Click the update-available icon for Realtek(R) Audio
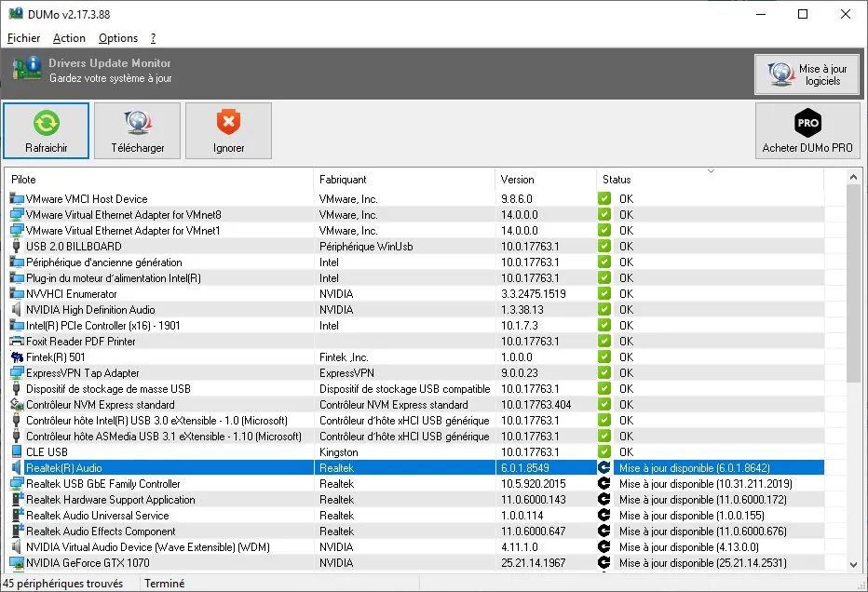The height and width of the screenshot is (592, 868). 604,468
